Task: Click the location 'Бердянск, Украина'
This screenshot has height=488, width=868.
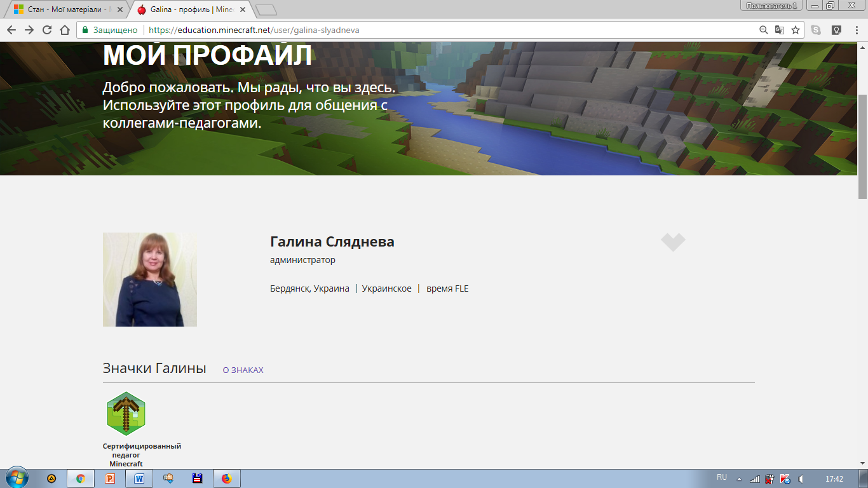Action: [309, 288]
